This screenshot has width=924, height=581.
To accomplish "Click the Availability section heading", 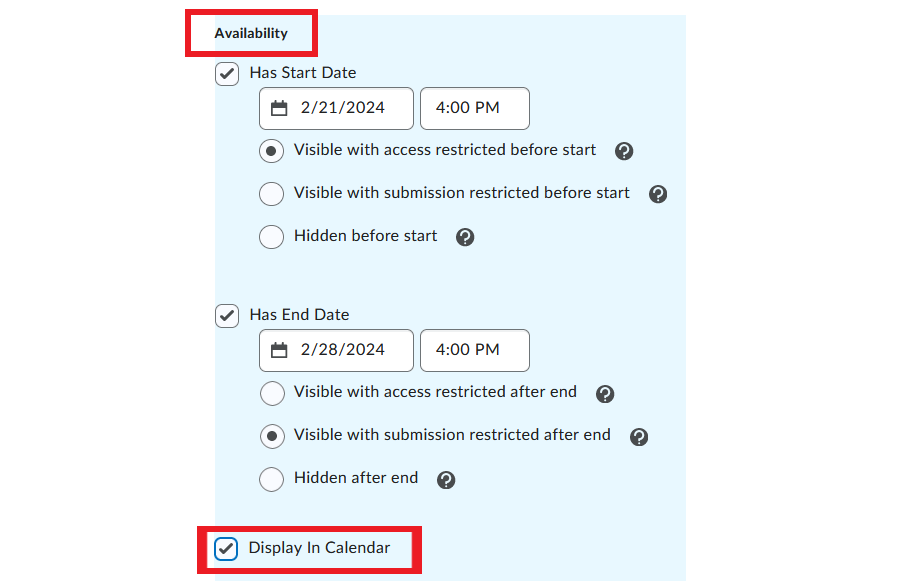I will pyautogui.click(x=251, y=34).
